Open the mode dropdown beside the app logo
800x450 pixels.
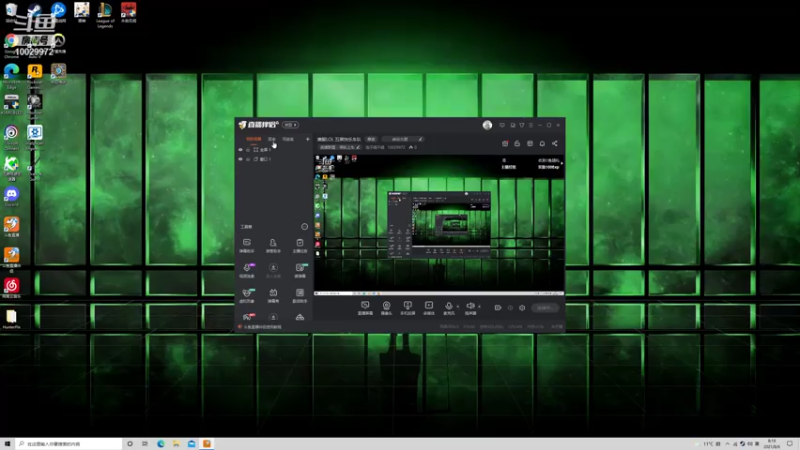tap(290, 125)
